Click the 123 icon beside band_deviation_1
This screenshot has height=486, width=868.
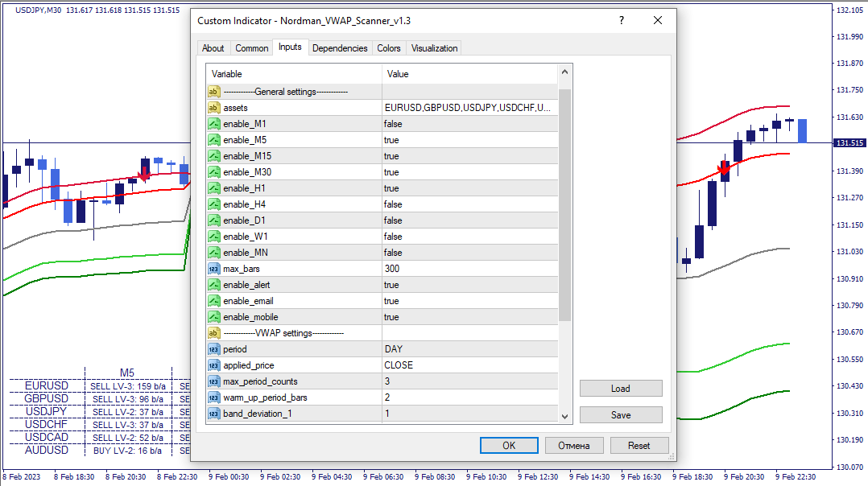(x=213, y=413)
